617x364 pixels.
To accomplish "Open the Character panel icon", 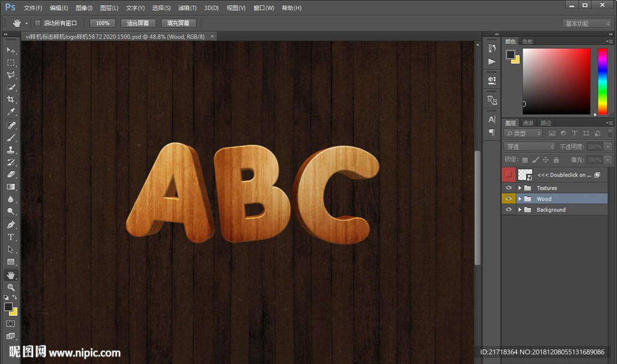I will click(x=492, y=119).
